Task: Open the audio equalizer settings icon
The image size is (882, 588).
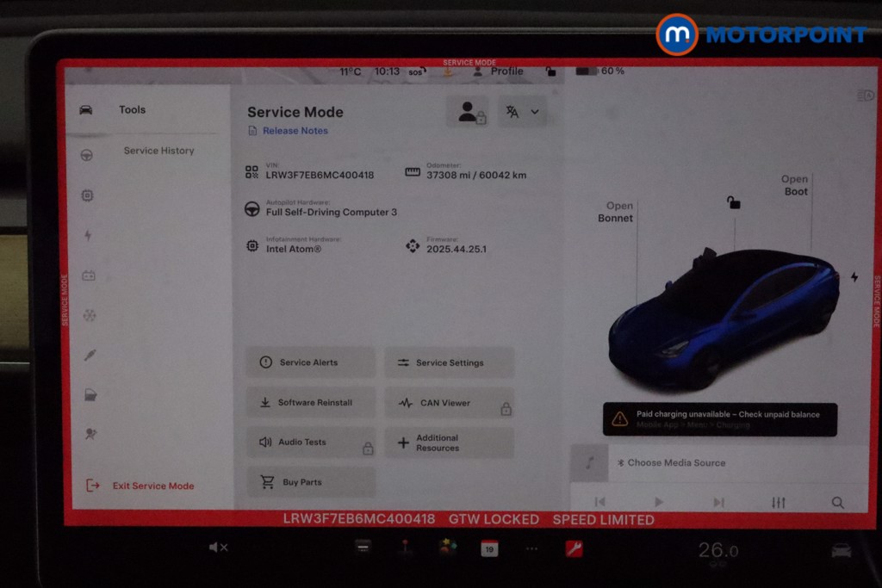Action: click(779, 503)
